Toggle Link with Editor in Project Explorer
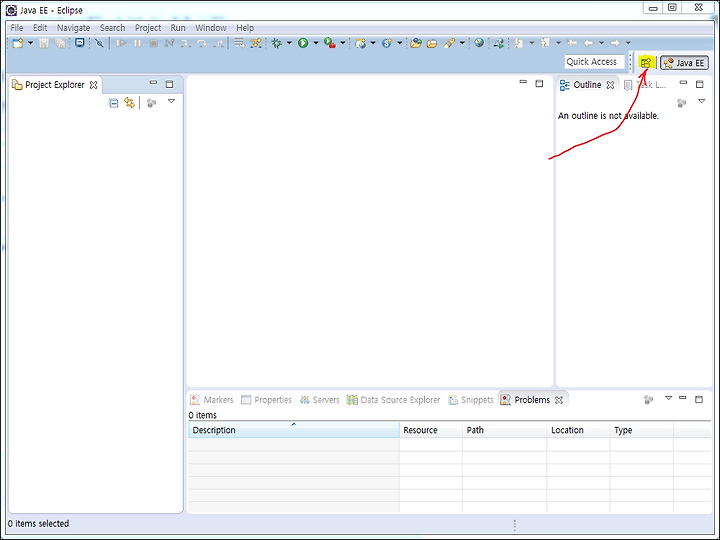This screenshot has height=540, width=720. coord(129,103)
